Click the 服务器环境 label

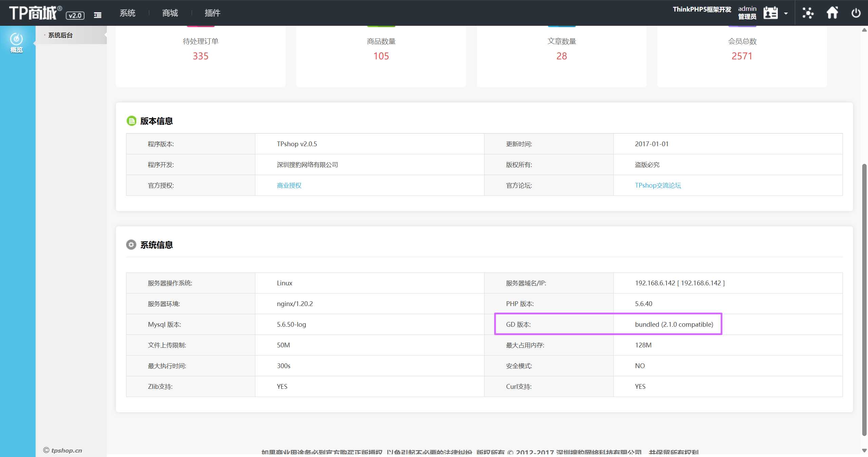164,304
